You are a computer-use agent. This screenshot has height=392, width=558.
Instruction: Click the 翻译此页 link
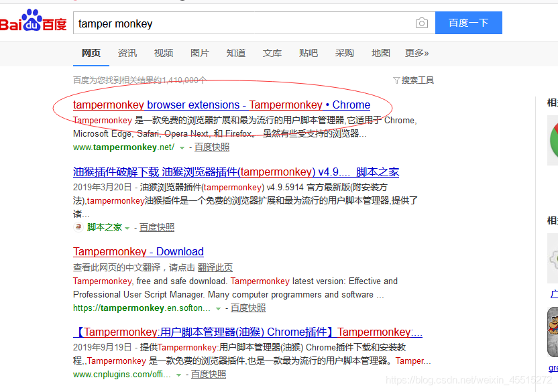click(x=215, y=267)
